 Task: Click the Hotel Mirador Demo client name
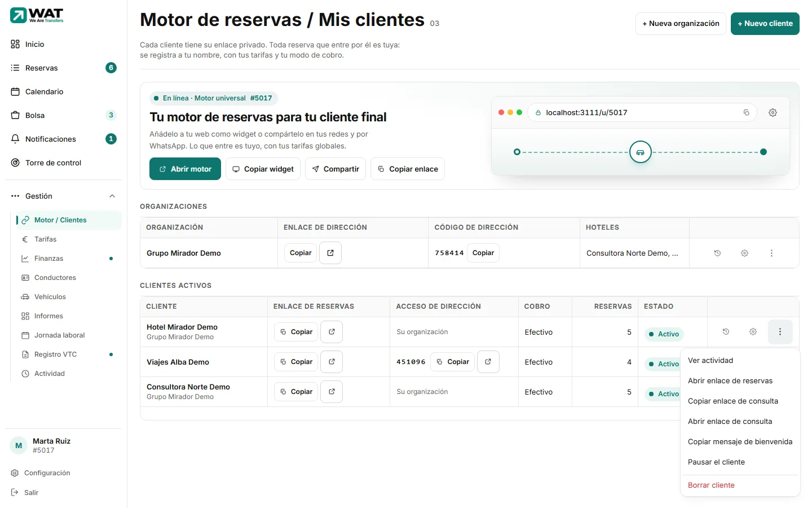point(182,327)
